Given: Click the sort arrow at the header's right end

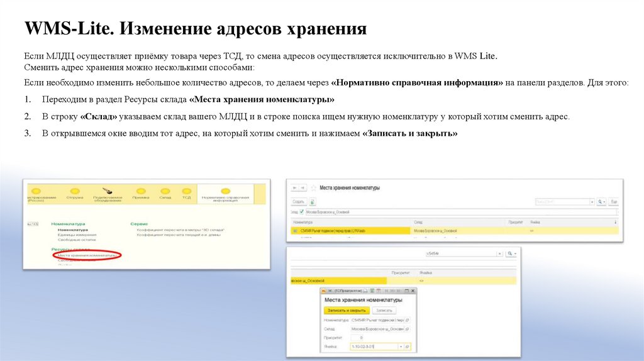Looking at the screenshot, I should (615, 222).
